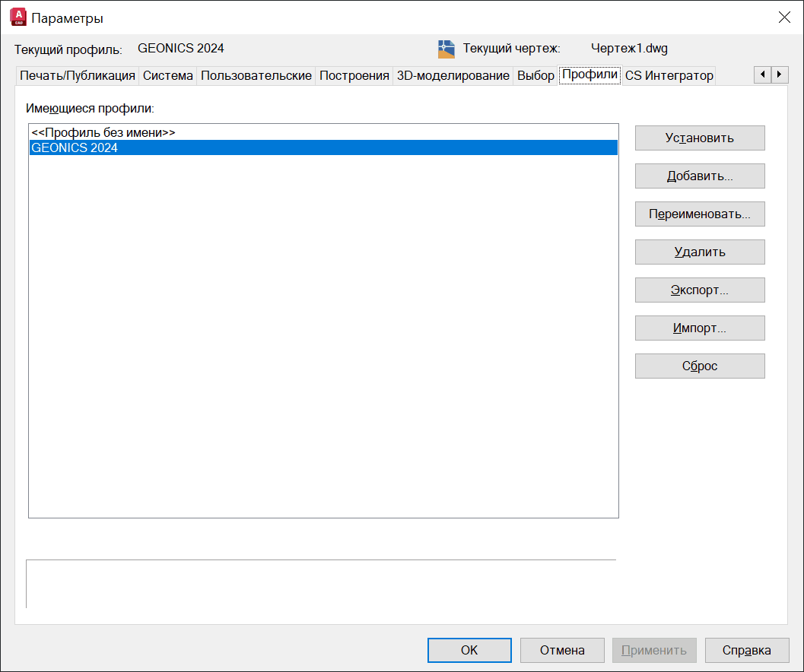Click the current drawing file icon
804x672 pixels.
(x=446, y=49)
